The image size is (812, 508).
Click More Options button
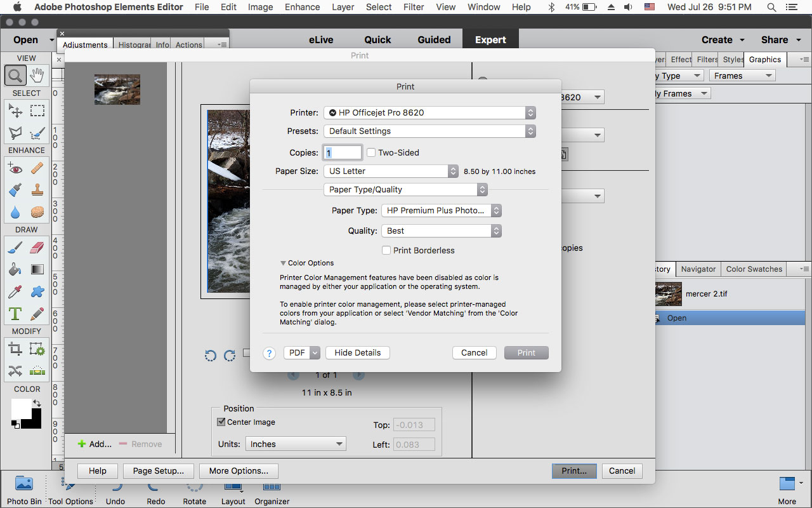click(239, 471)
